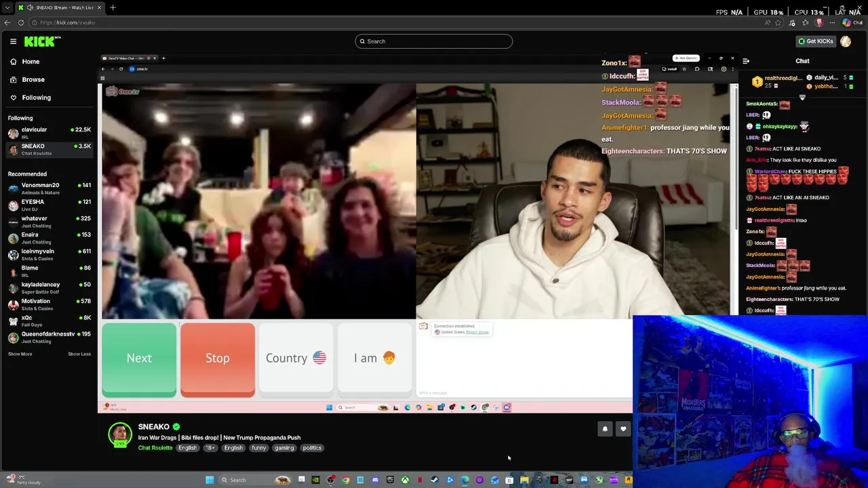Open File Explorer from taskbar
Screen dimensions: 868x488
(524, 480)
